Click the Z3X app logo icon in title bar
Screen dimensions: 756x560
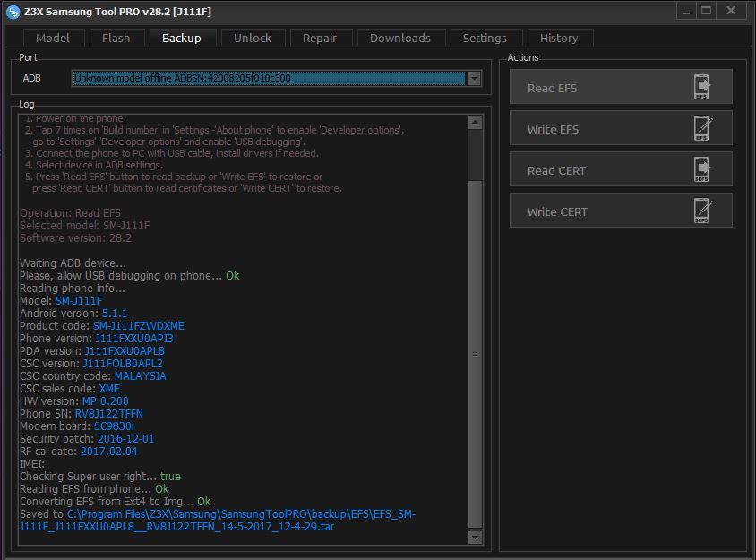(x=13, y=12)
